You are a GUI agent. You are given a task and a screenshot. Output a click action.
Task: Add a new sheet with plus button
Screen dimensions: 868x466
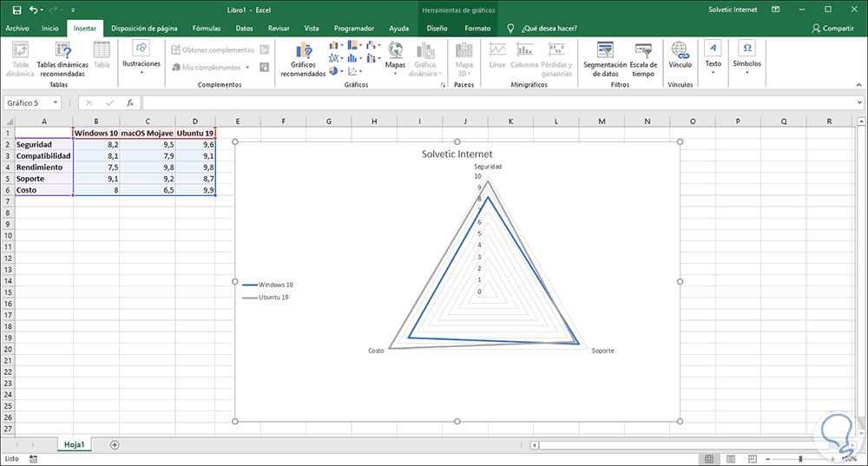(x=115, y=445)
